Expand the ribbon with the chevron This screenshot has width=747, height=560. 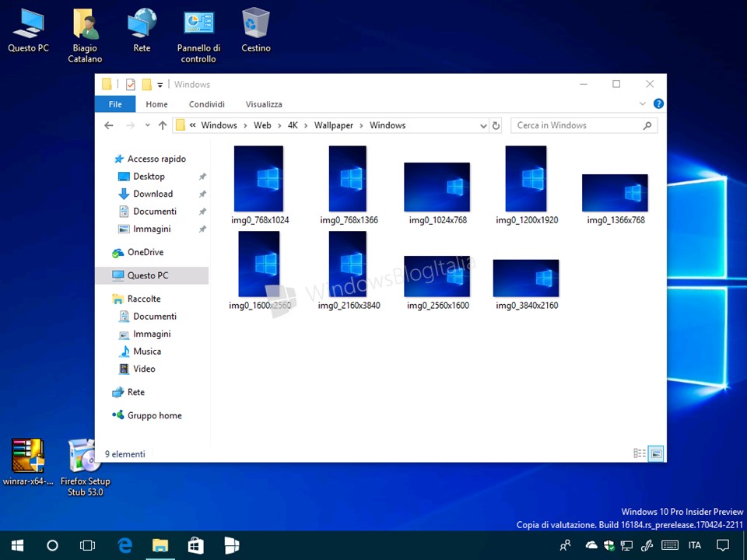(642, 103)
